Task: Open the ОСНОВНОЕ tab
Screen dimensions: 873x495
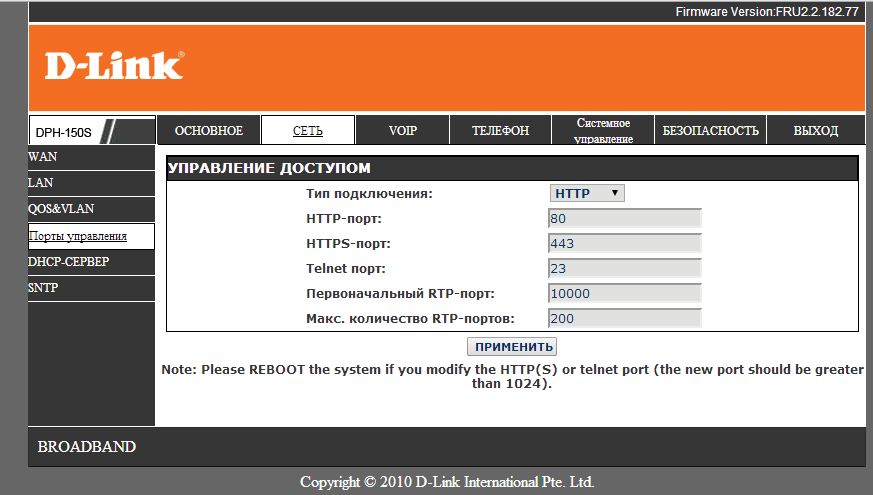Action: [209, 130]
